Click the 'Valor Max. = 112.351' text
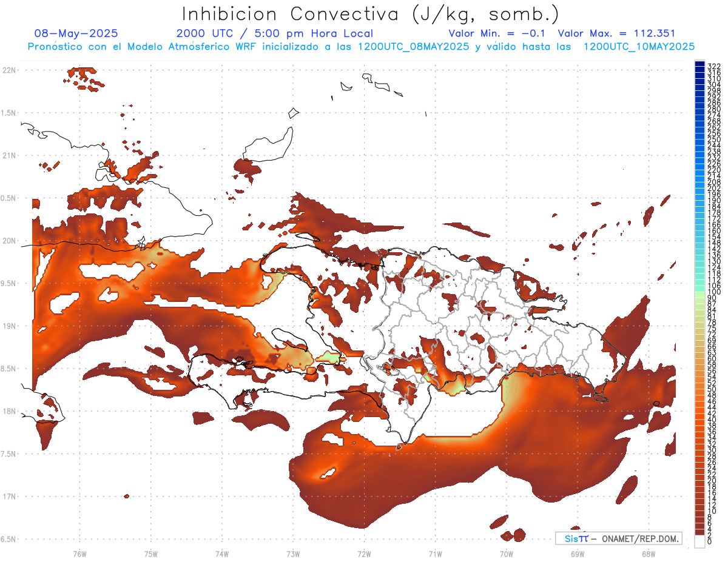The image size is (728, 562). pyautogui.click(x=616, y=33)
